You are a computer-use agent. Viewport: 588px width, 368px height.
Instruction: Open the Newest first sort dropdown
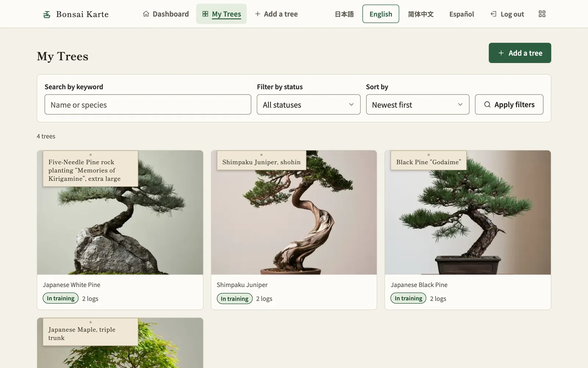(x=417, y=105)
